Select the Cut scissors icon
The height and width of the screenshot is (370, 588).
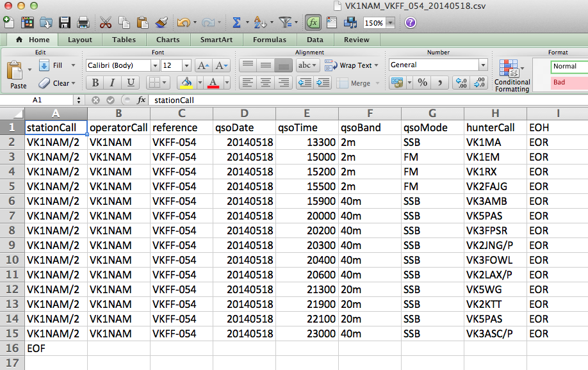click(x=106, y=22)
